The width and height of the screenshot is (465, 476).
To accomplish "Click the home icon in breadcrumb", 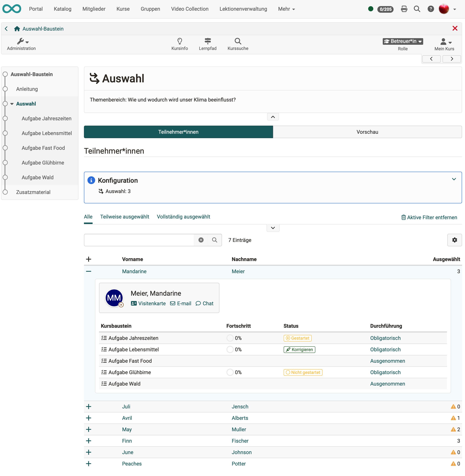I will (17, 29).
